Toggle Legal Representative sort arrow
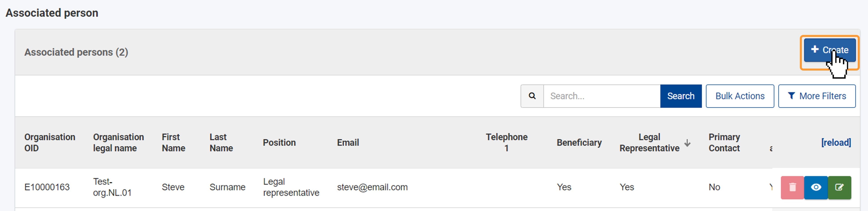The height and width of the screenshot is (211, 868). pyautogui.click(x=687, y=143)
